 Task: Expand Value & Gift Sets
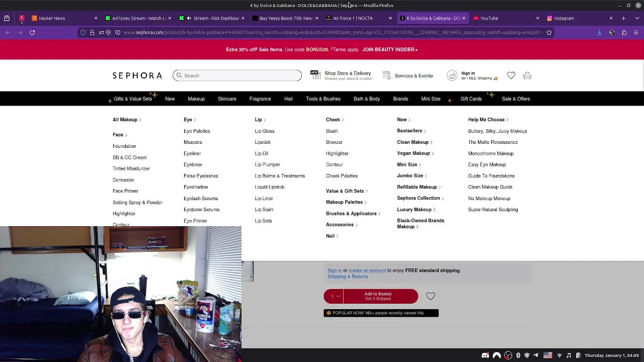coord(347,191)
